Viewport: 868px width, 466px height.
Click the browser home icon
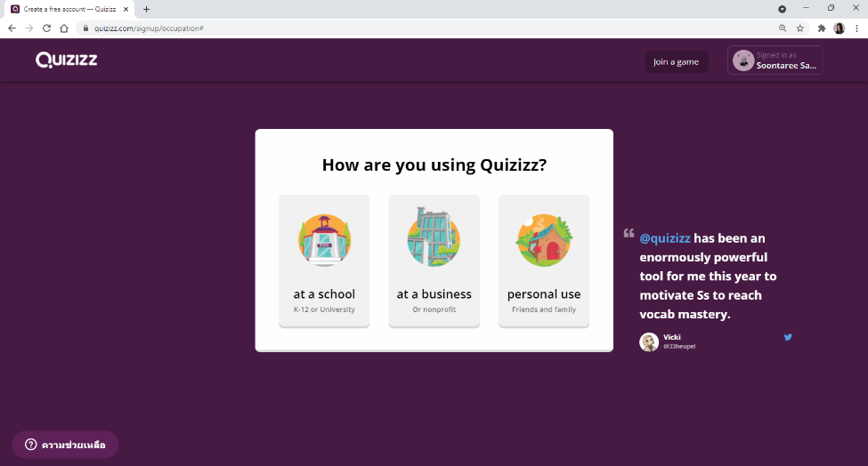[64, 28]
